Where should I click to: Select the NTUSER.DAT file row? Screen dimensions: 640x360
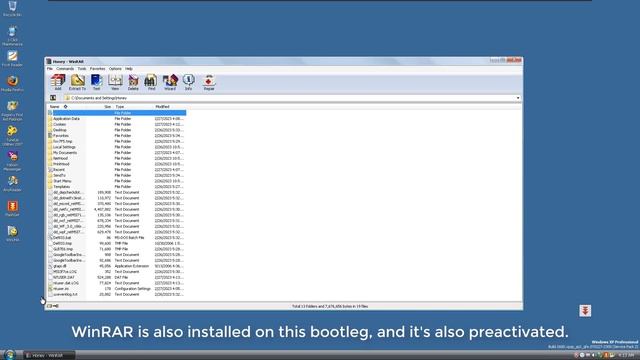click(x=117, y=277)
